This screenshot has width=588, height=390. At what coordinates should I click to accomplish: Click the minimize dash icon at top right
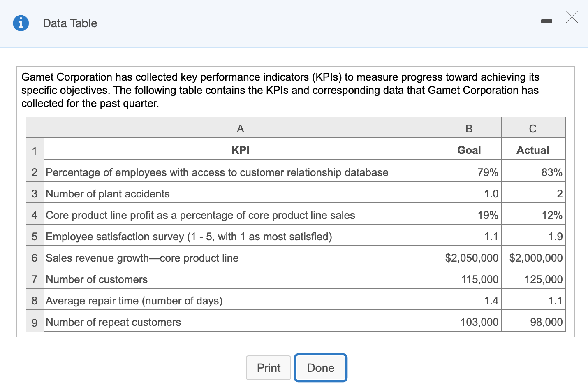point(546,20)
